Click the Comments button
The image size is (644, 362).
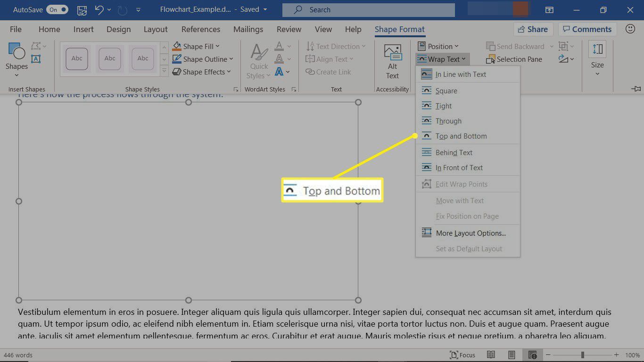[x=587, y=29]
